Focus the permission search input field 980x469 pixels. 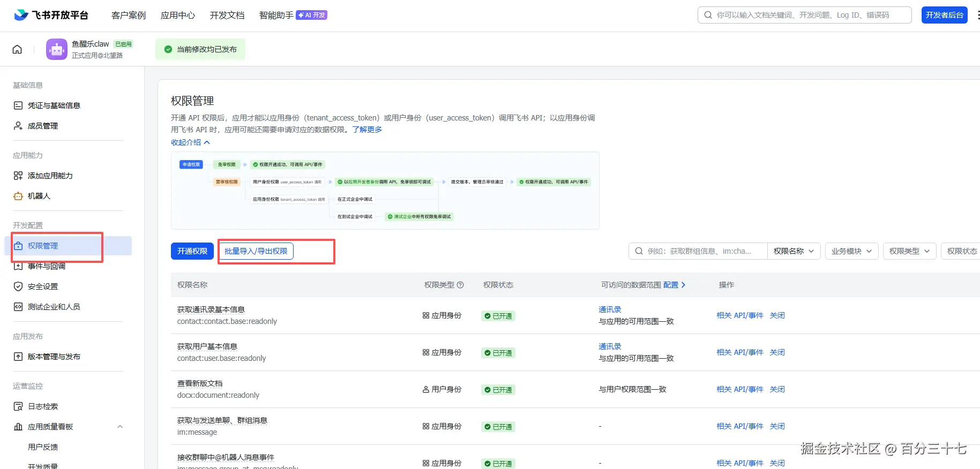[699, 251]
